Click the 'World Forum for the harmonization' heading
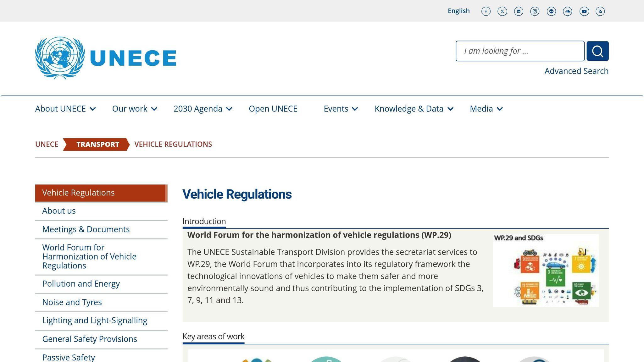 319,235
